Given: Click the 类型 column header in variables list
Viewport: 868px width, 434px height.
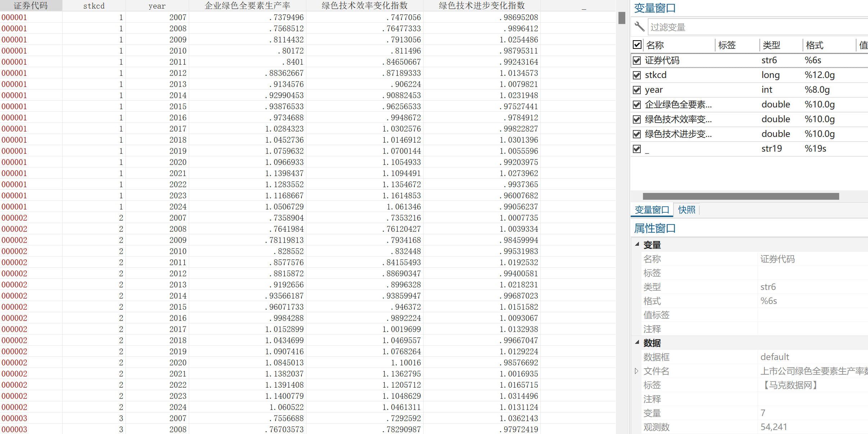Looking at the screenshot, I should [x=772, y=45].
